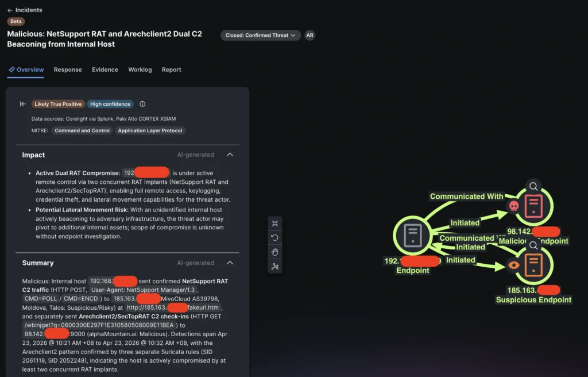Select the 98.142 Malicious Endpoint node
Viewport: 588px width, 377px height.
533,206
